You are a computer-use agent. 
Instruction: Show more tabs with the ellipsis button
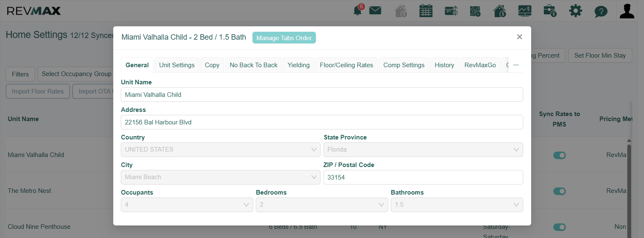tap(516, 65)
